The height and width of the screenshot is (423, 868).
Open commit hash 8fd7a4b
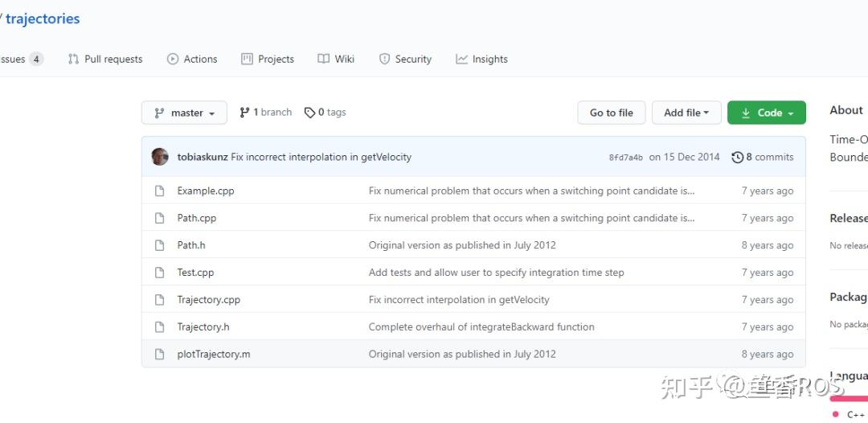tap(625, 158)
